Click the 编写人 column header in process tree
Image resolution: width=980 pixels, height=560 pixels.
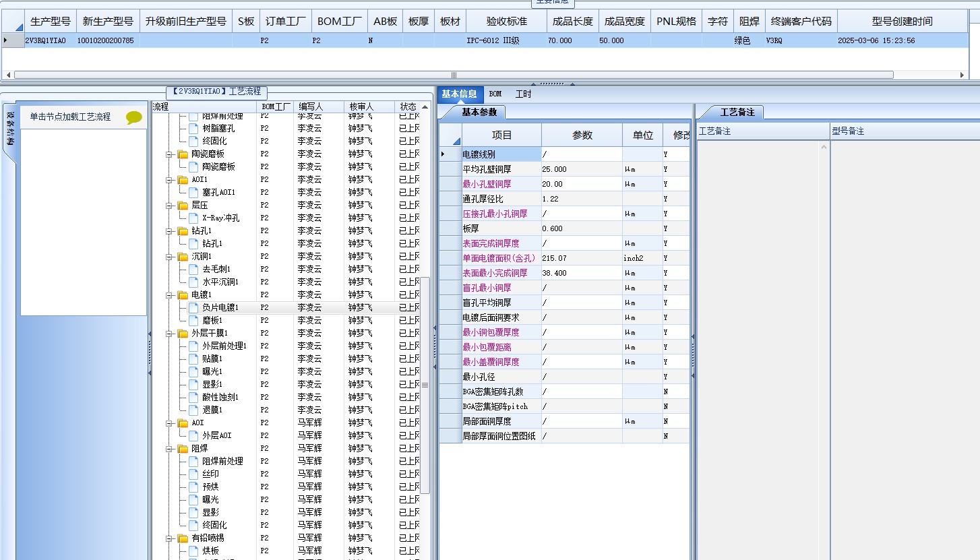point(319,106)
